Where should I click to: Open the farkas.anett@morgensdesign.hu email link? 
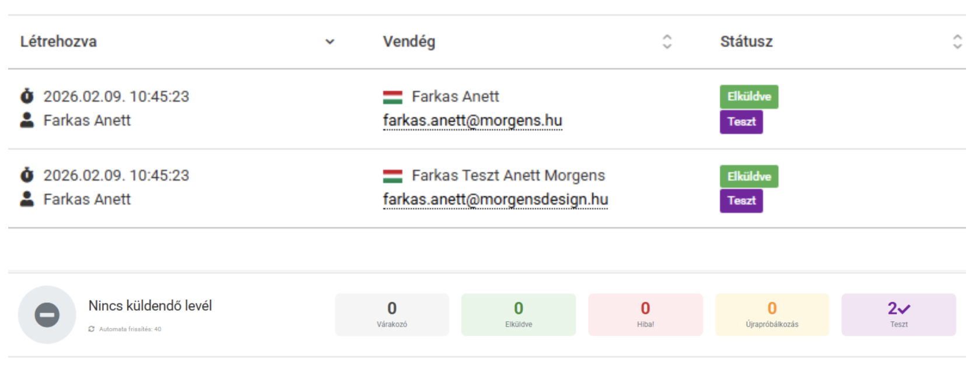click(x=495, y=200)
